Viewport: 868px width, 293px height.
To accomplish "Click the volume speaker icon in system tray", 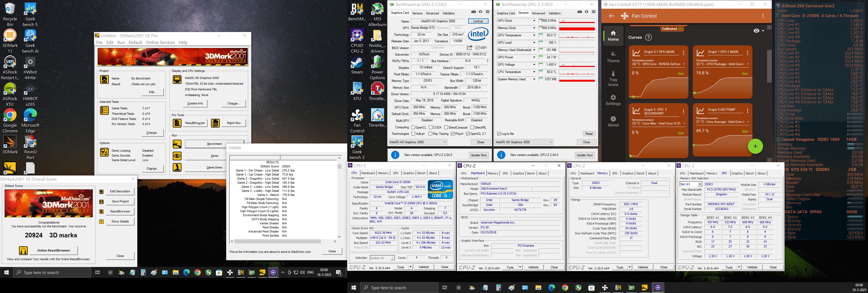I will click(302, 272).
